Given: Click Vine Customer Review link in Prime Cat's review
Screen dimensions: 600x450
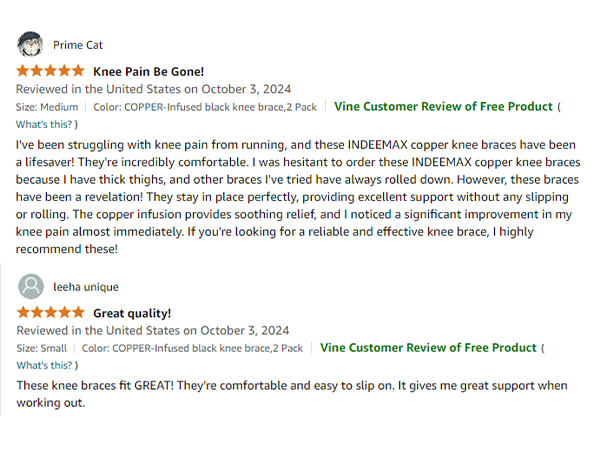Looking at the screenshot, I should point(443,107).
